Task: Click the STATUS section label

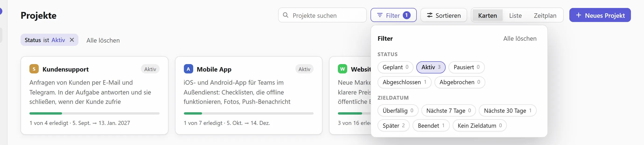Action: tap(387, 54)
